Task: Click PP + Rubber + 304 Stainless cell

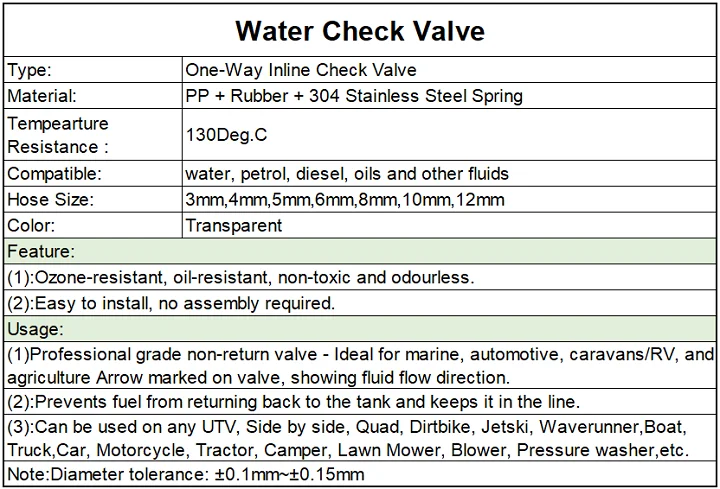Action: (x=449, y=96)
